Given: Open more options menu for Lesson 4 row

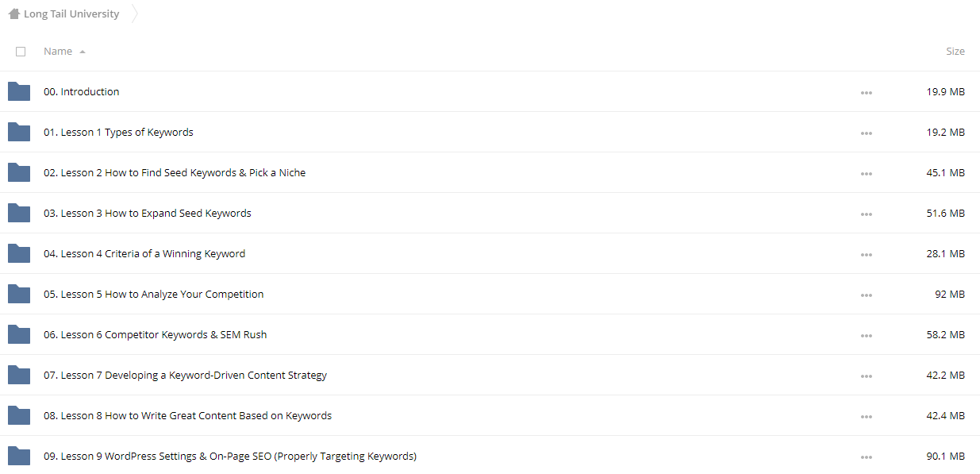Looking at the screenshot, I should (866, 254).
